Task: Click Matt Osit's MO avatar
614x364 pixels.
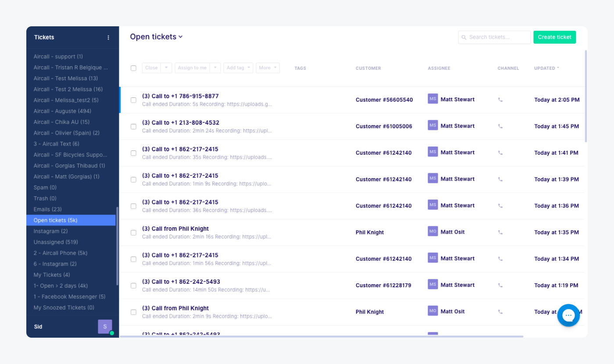Action: 432,231
